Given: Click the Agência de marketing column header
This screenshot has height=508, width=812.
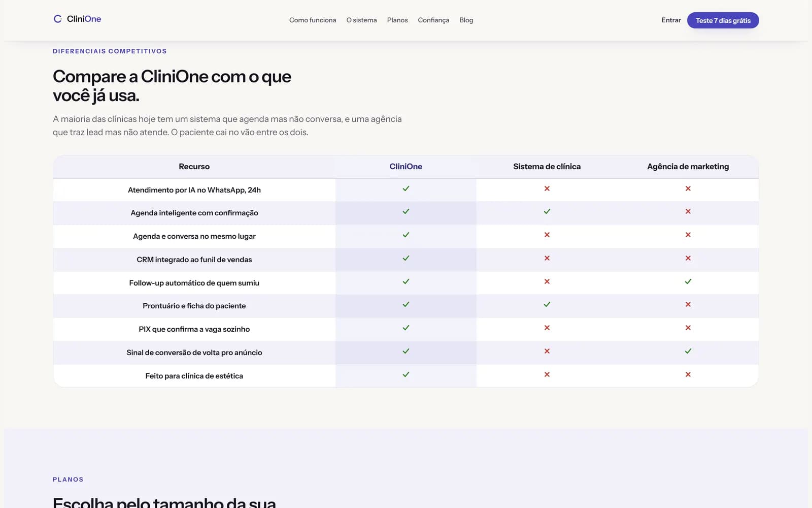Looking at the screenshot, I should 688,167.
